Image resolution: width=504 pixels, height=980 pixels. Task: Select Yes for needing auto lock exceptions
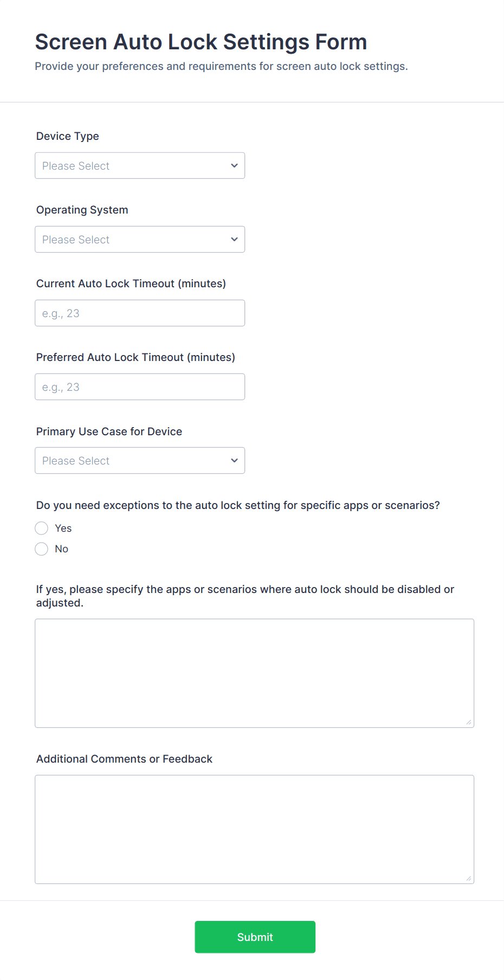[x=41, y=528]
